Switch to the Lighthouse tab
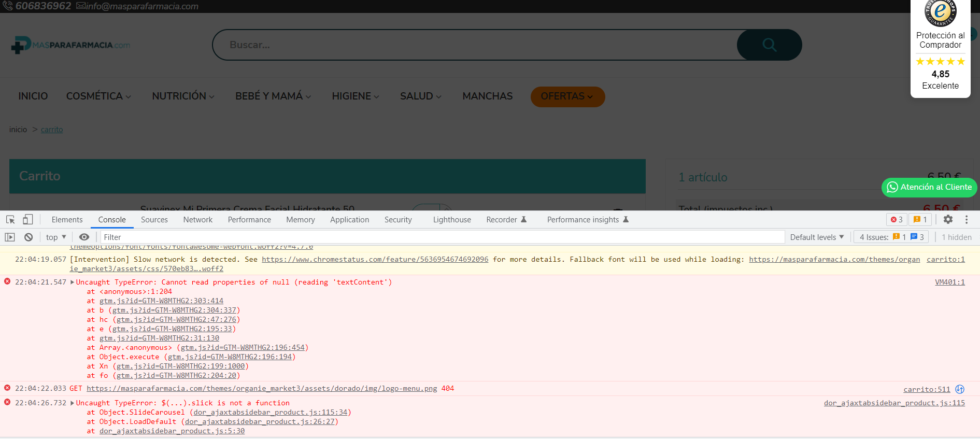This screenshot has width=980, height=439. (x=452, y=220)
